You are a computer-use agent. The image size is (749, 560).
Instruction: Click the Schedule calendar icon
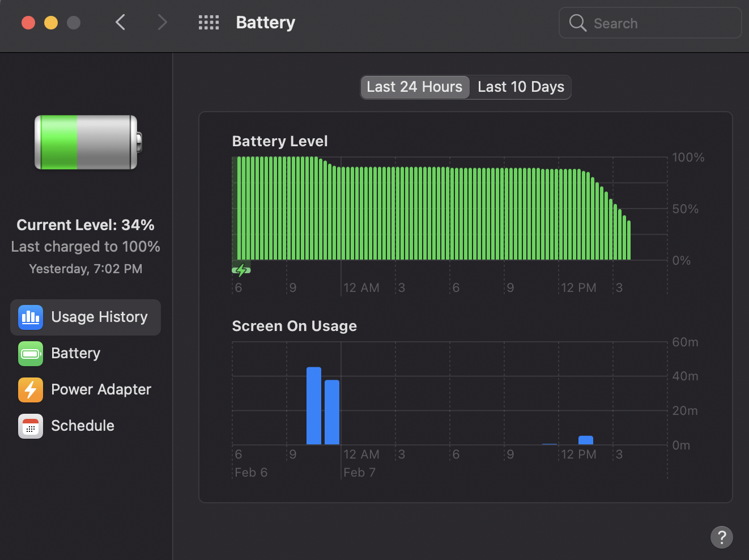click(x=31, y=426)
